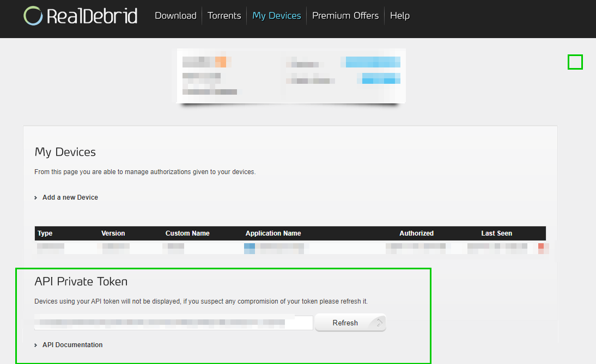Screen dimensions: 596x364
Task: Refresh the API private token
Action: click(350, 323)
